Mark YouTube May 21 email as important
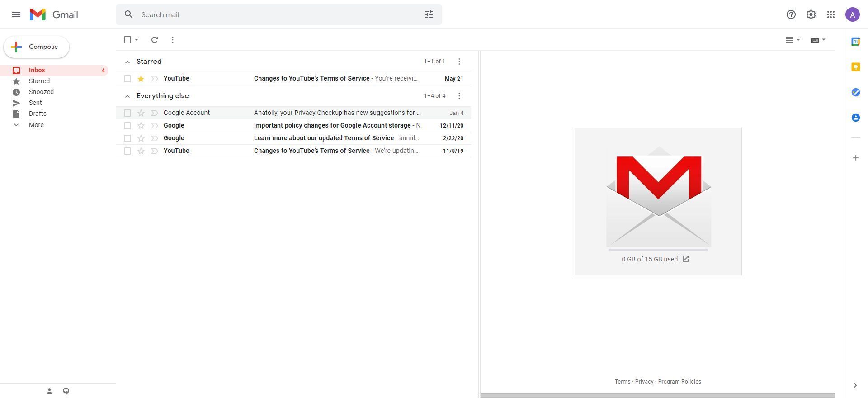This screenshot has height=398, width=868. [x=155, y=79]
